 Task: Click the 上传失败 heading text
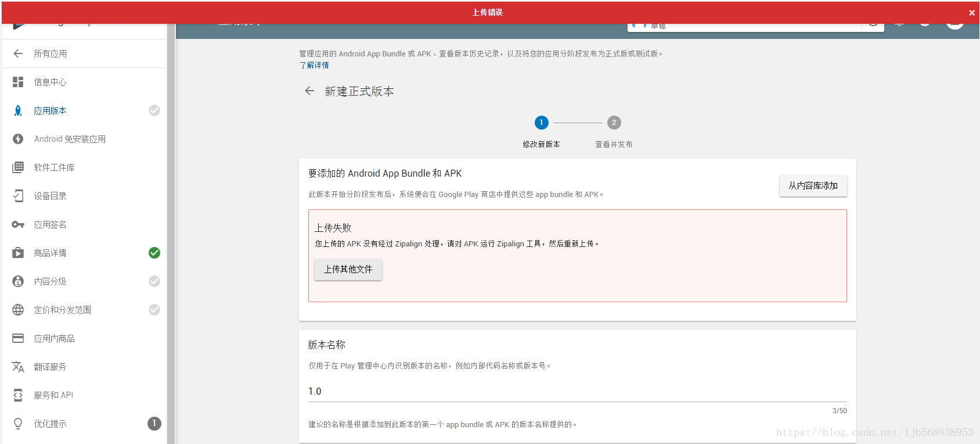pos(333,228)
